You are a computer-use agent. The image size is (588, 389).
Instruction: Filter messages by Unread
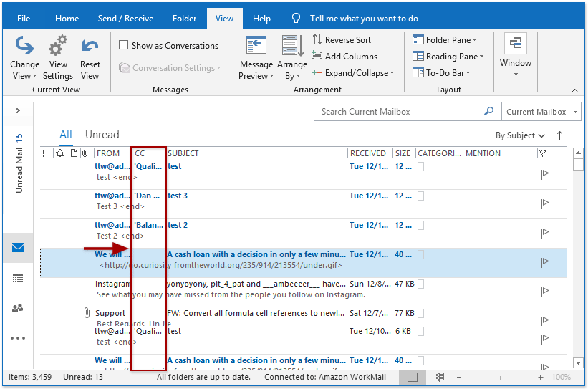102,135
